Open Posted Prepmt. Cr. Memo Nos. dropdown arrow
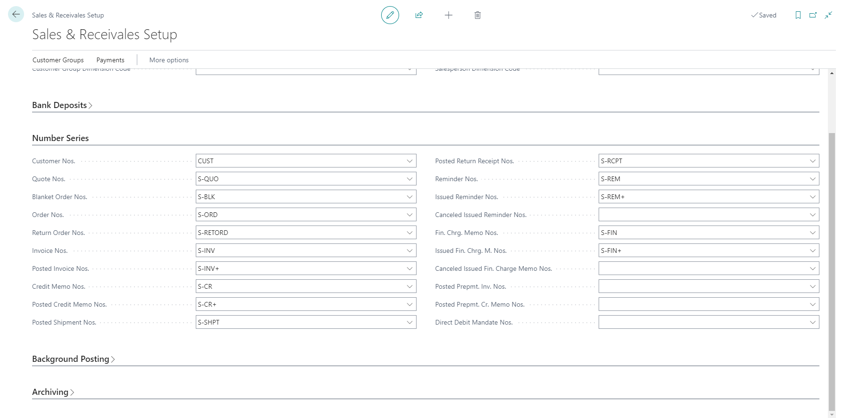Screen dimensions: 868x418 click(x=812, y=304)
